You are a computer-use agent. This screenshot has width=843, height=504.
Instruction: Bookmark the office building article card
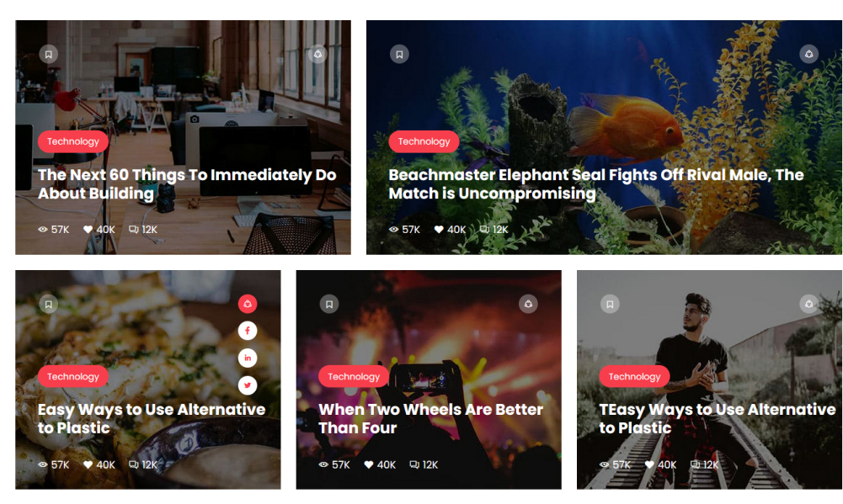coord(48,54)
